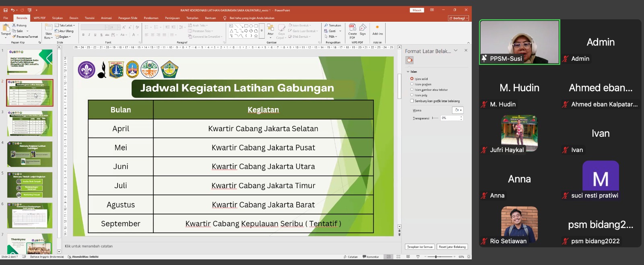The height and width of the screenshot is (265, 644).
Task: Select slide 4 thumbnail in slide panel
Action: click(30, 154)
